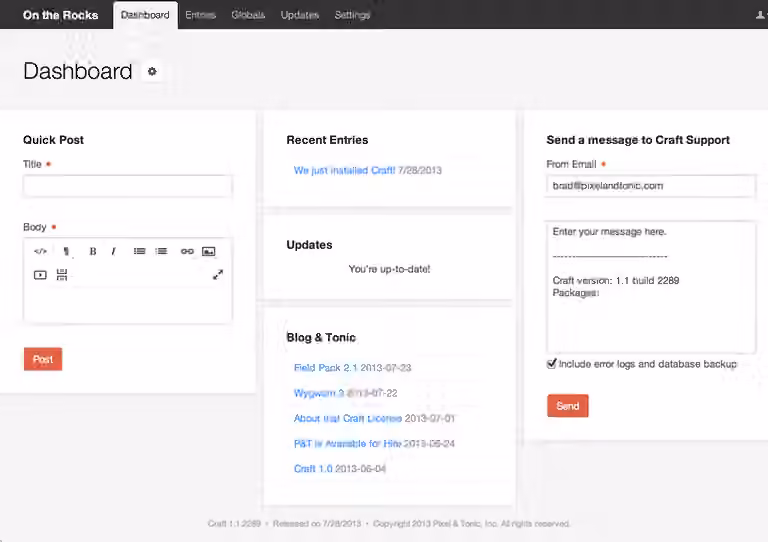768x542 pixels.
Task: Toggle Include error logs and database backup
Action: point(552,364)
